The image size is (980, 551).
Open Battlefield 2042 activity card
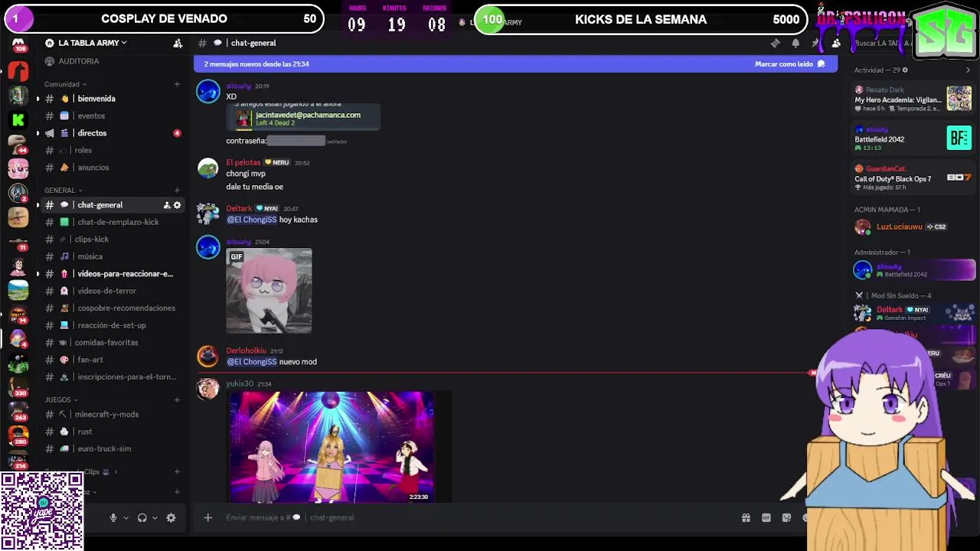914,138
